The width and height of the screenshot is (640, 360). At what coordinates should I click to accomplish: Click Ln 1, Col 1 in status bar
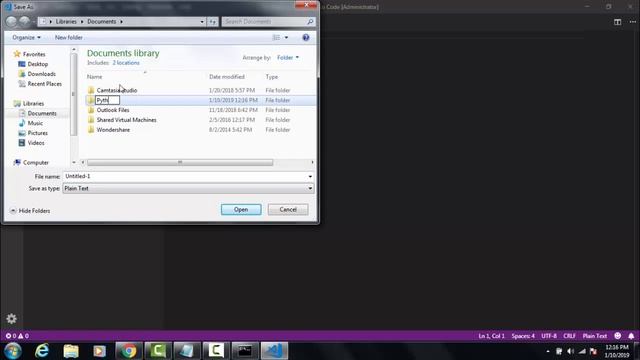(x=491, y=336)
